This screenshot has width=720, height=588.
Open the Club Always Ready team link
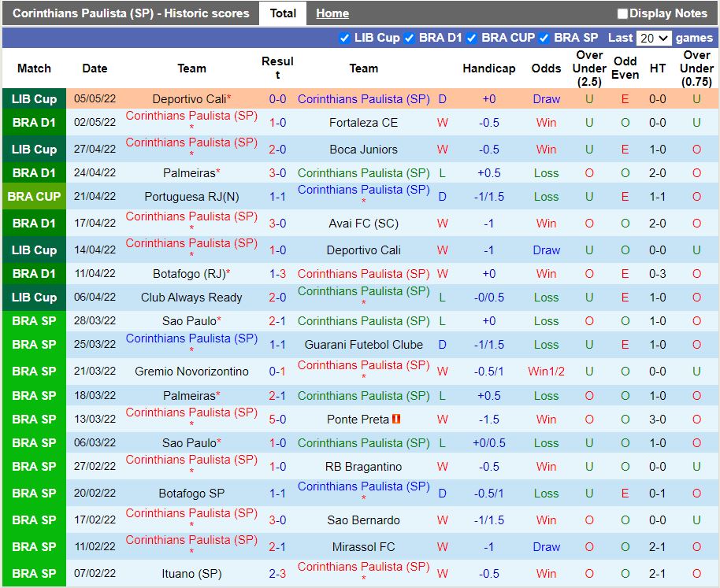click(191, 298)
